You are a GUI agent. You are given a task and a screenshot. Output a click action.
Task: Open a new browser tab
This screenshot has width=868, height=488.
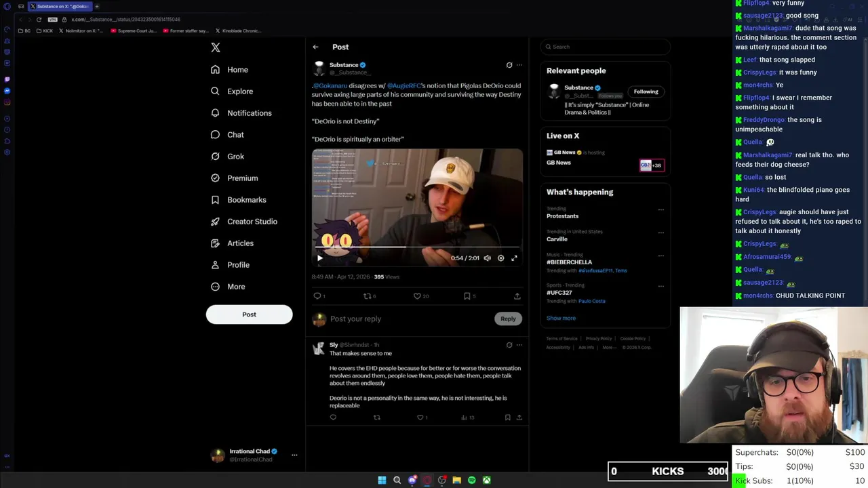(x=96, y=6)
